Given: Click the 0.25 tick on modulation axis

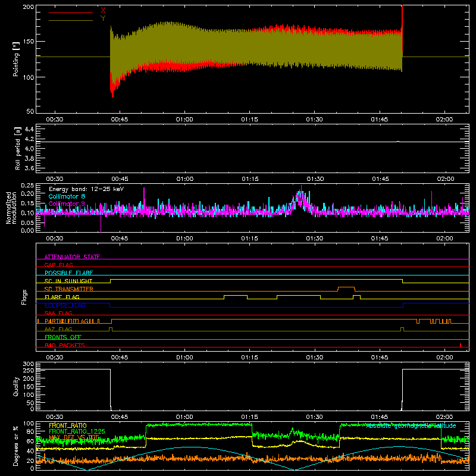Looking at the screenshot, I should tap(27, 185).
